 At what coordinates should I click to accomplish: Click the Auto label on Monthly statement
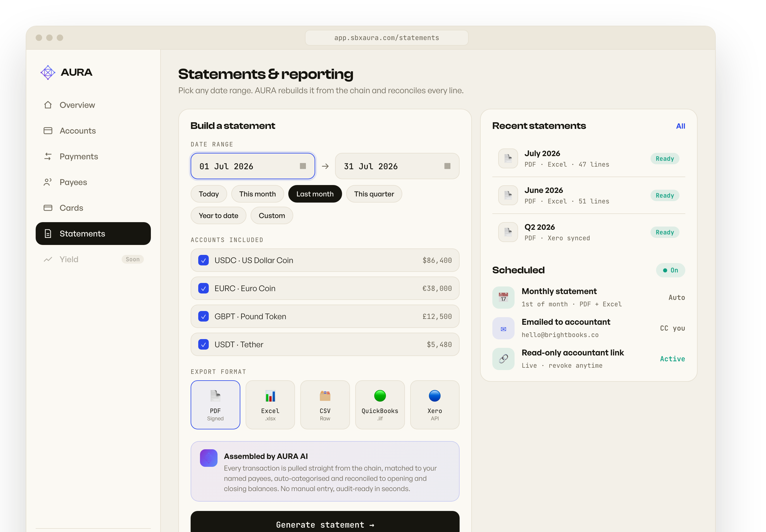tap(677, 297)
